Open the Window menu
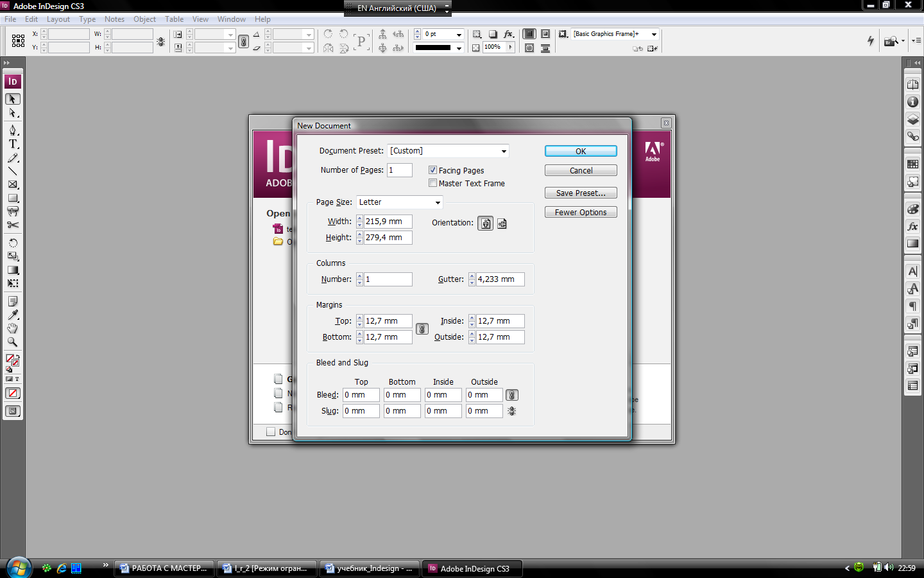924x578 pixels. point(231,19)
